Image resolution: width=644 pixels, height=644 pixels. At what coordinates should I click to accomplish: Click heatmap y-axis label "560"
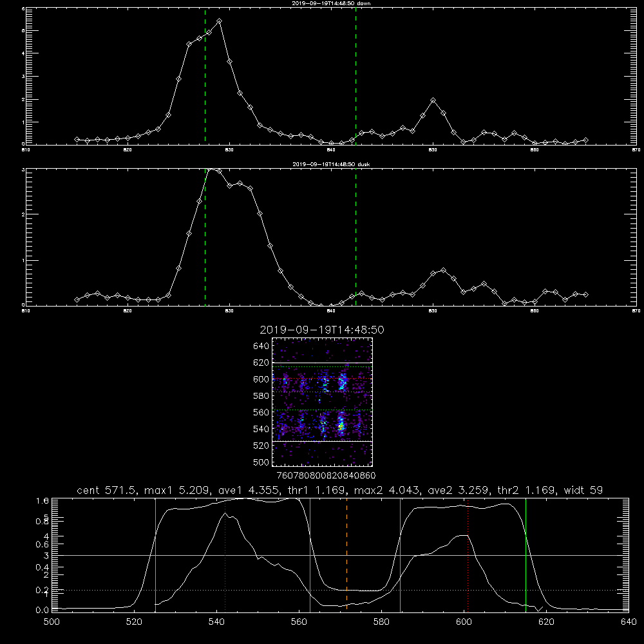[261, 412]
